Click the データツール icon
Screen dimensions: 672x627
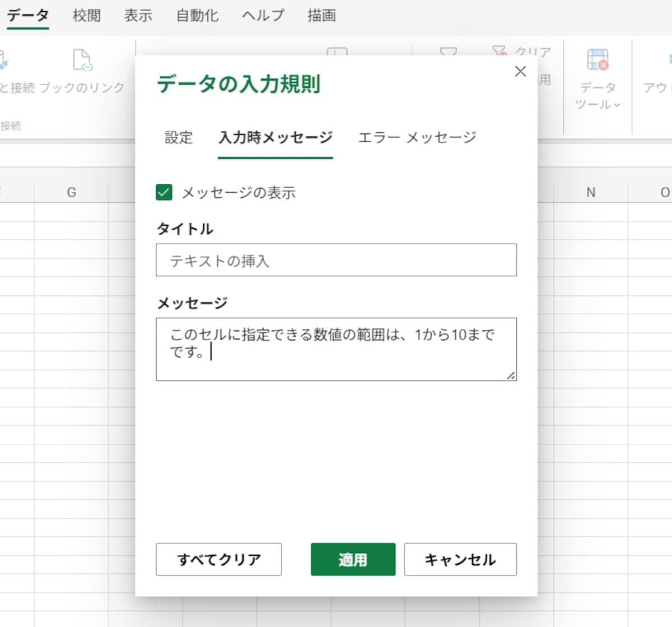pos(597,59)
